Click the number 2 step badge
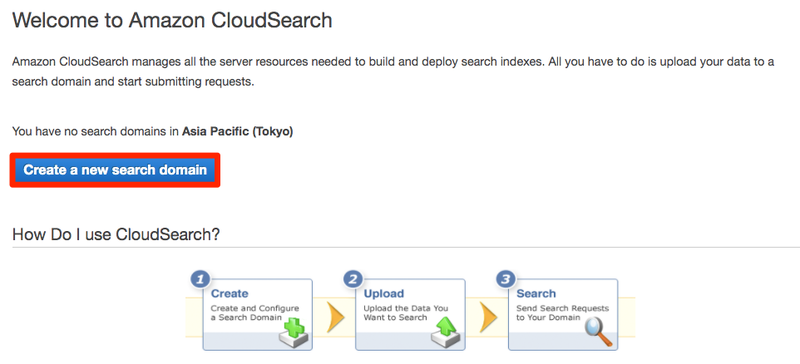The height and width of the screenshot is (364, 800). (353, 280)
